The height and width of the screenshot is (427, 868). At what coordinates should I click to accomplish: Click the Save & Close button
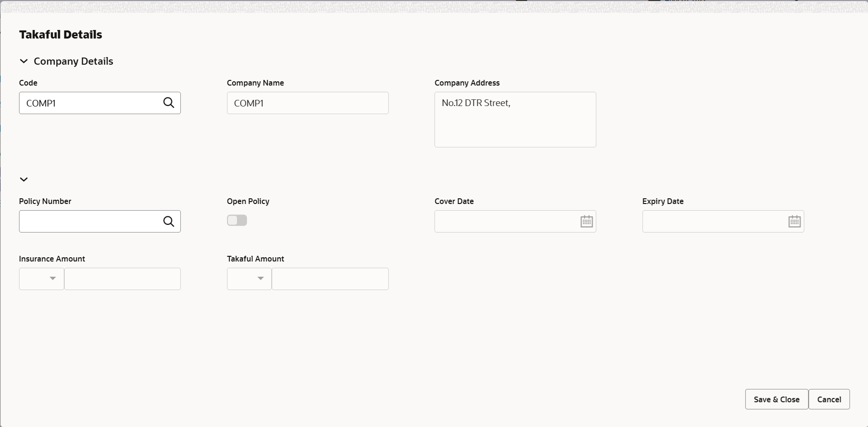pyautogui.click(x=777, y=399)
